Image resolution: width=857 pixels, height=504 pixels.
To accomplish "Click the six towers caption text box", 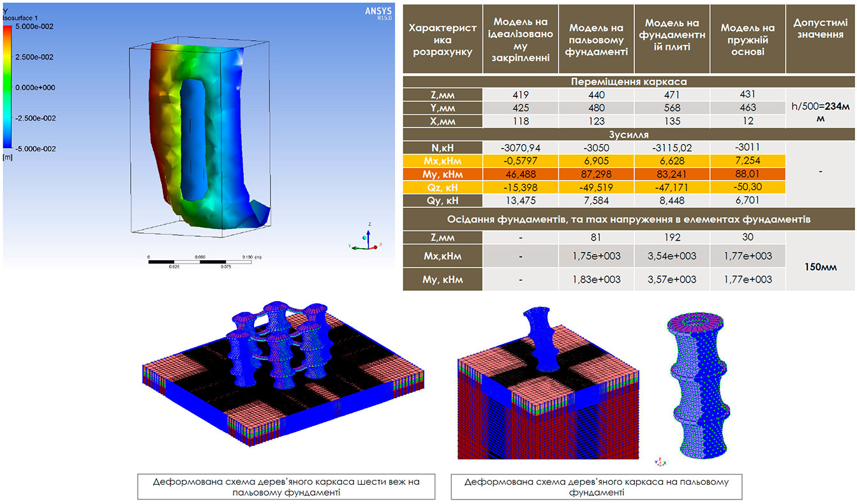I will tap(287, 487).
